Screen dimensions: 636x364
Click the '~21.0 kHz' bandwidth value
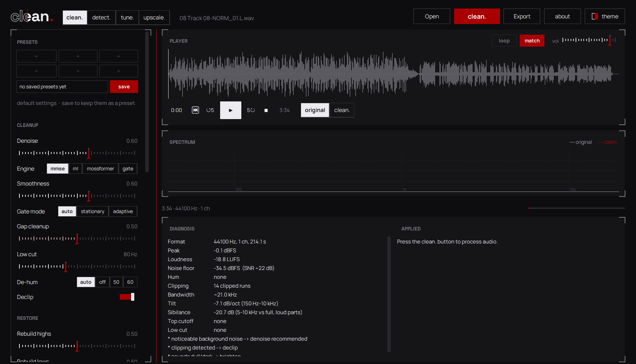coord(225,295)
